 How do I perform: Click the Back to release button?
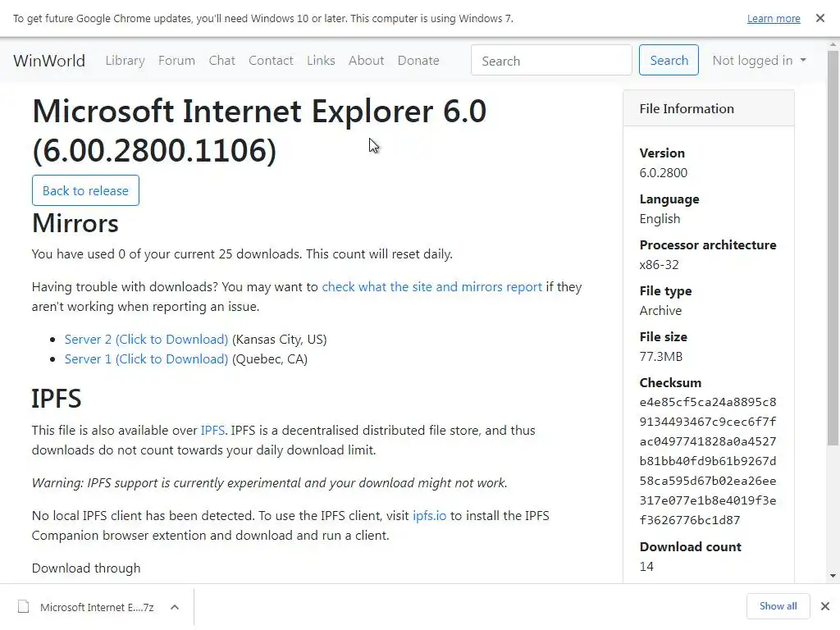click(85, 190)
